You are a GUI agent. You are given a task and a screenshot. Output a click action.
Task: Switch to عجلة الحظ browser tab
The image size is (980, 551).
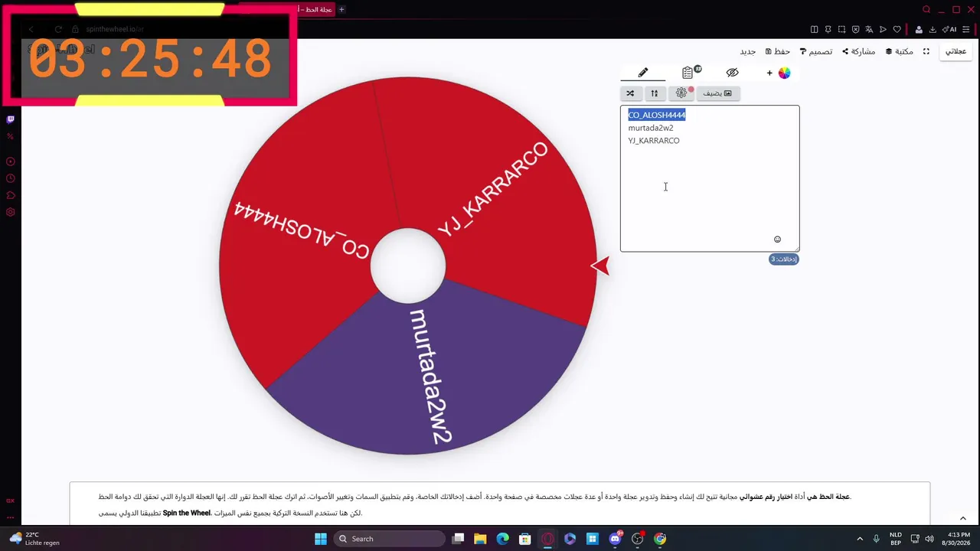(x=316, y=9)
